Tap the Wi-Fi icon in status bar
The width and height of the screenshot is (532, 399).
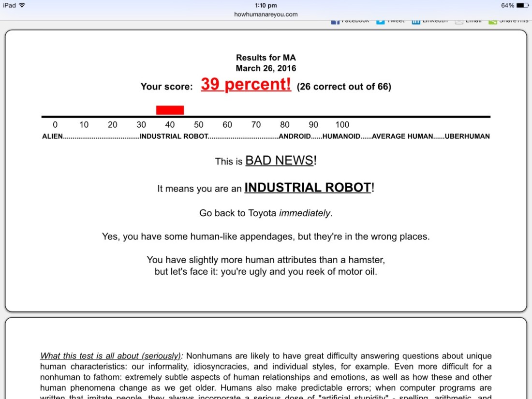click(22, 5)
